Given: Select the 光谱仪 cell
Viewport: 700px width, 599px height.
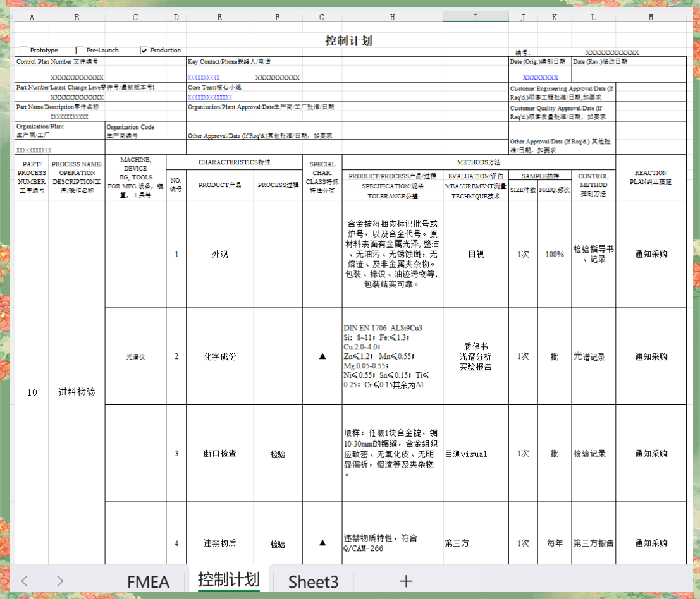Looking at the screenshot, I should pyautogui.click(x=135, y=356).
